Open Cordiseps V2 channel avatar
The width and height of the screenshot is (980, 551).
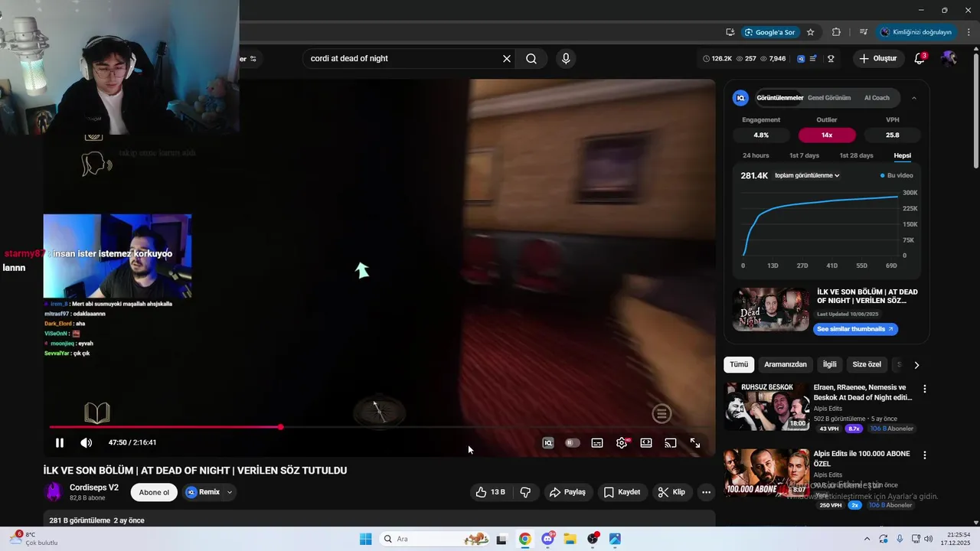(x=54, y=492)
